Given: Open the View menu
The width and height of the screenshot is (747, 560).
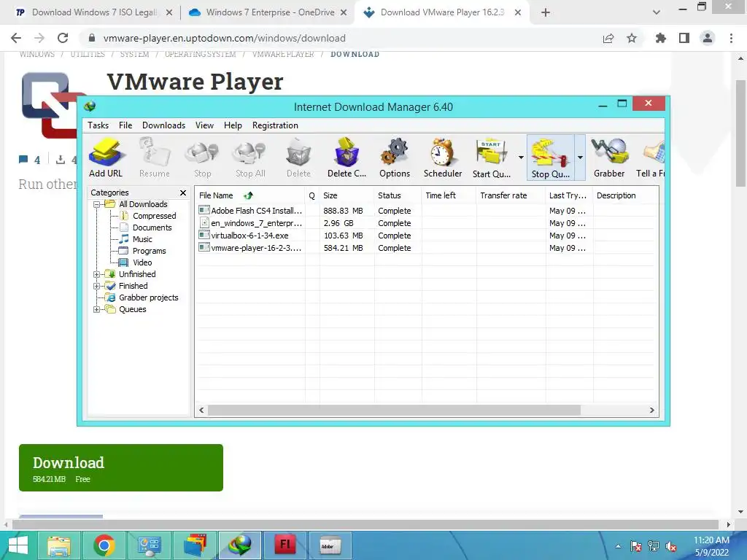Looking at the screenshot, I should click(204, 125).
